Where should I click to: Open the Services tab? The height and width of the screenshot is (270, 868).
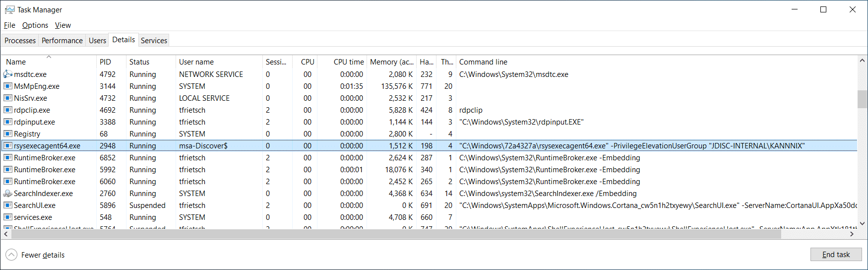coord(154,41)
